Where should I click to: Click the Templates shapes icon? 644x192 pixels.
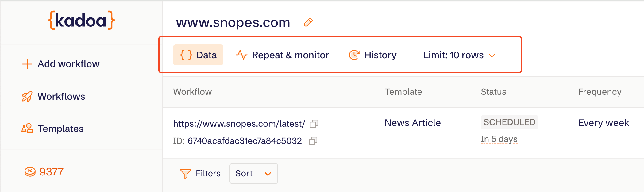pos(27,129)
